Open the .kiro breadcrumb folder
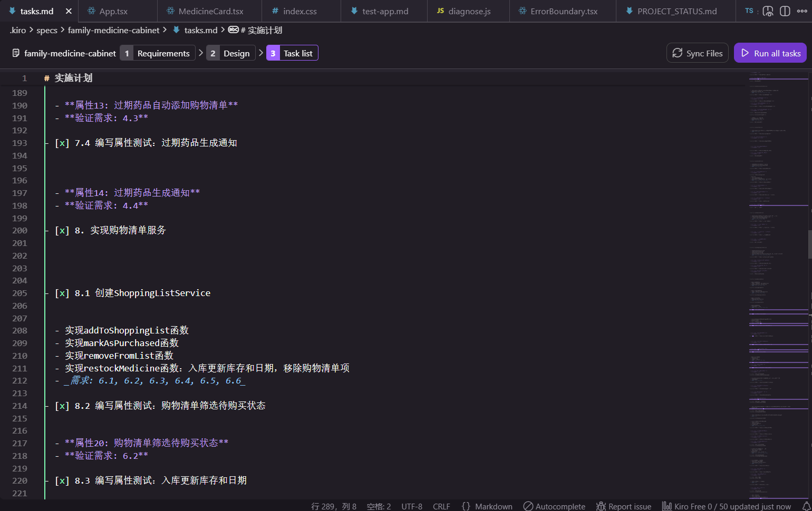812x511 pixels. [x=17, y=31]
